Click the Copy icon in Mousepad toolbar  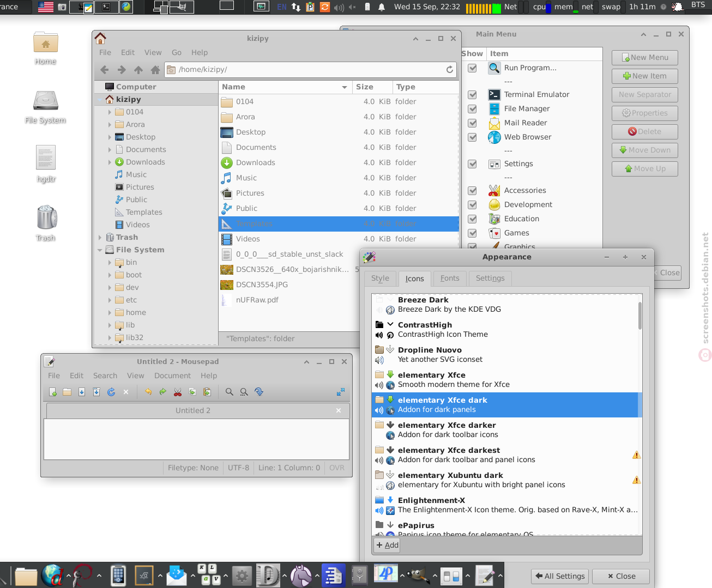[x=192, y=392]
